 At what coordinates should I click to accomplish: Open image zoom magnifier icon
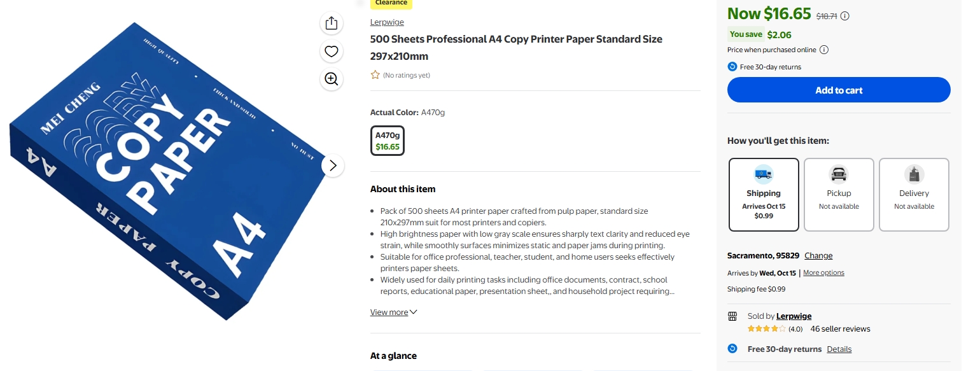[x=331, y=79]
